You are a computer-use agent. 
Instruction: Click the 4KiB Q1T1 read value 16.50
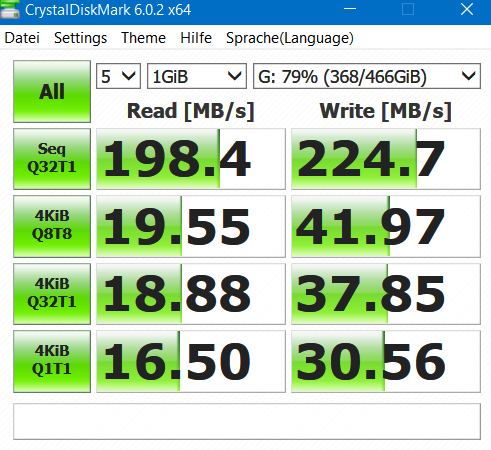191,361
